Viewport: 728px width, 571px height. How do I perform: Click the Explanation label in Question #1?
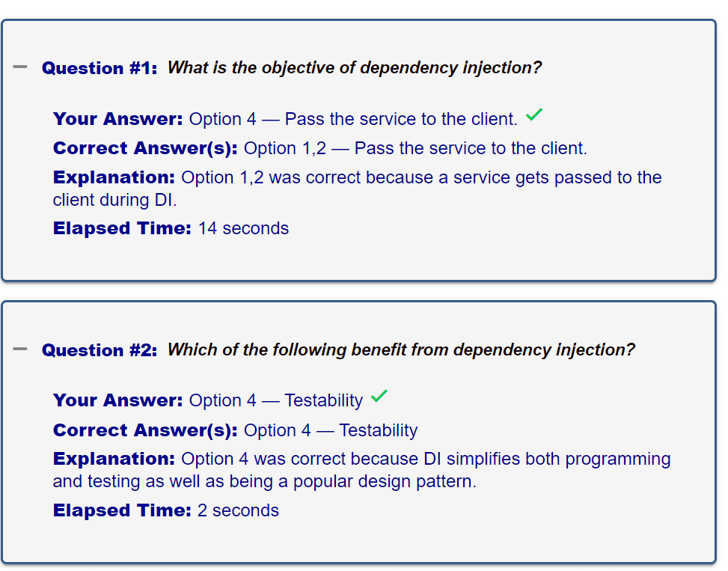point(114,177)
